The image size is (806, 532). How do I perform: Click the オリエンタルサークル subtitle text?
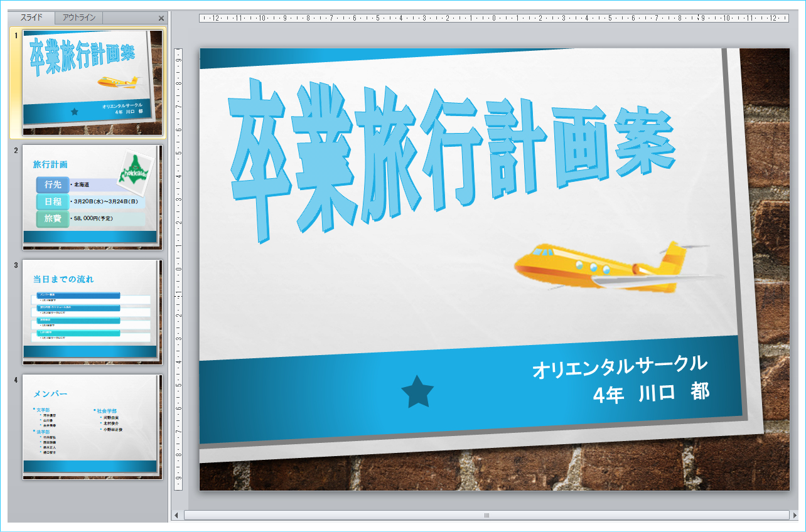(x=620, y=366)
